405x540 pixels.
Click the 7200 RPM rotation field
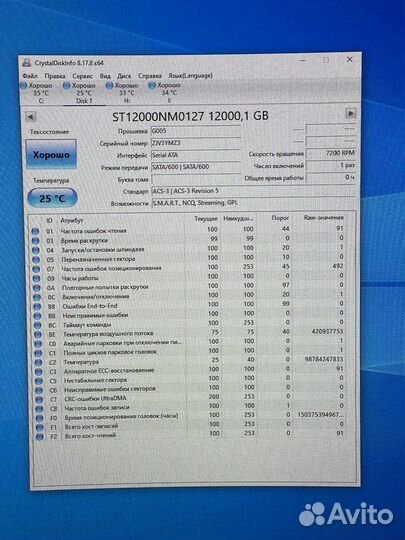pyautogui.click(x=331, y=153)
